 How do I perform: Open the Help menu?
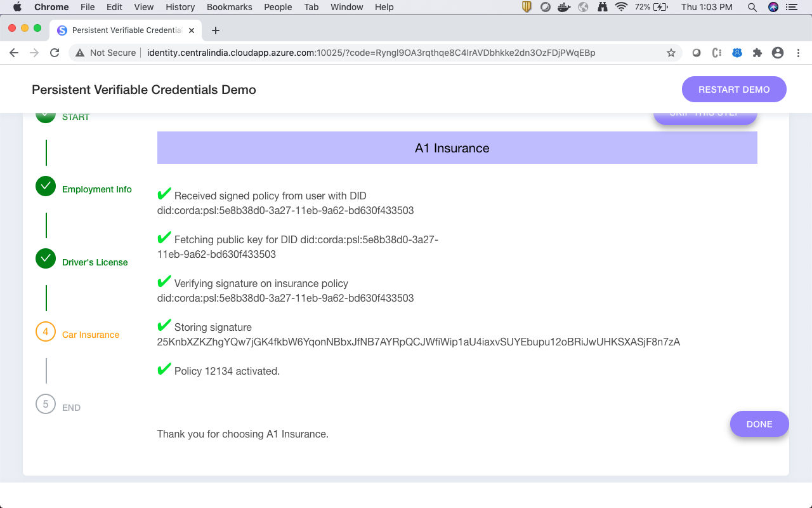384,7
